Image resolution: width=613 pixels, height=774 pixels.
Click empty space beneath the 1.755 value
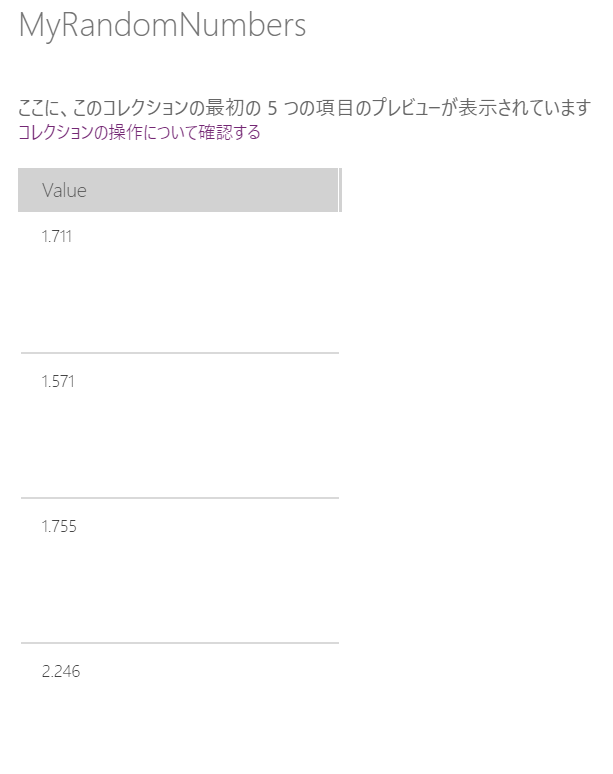coord(180,588)
